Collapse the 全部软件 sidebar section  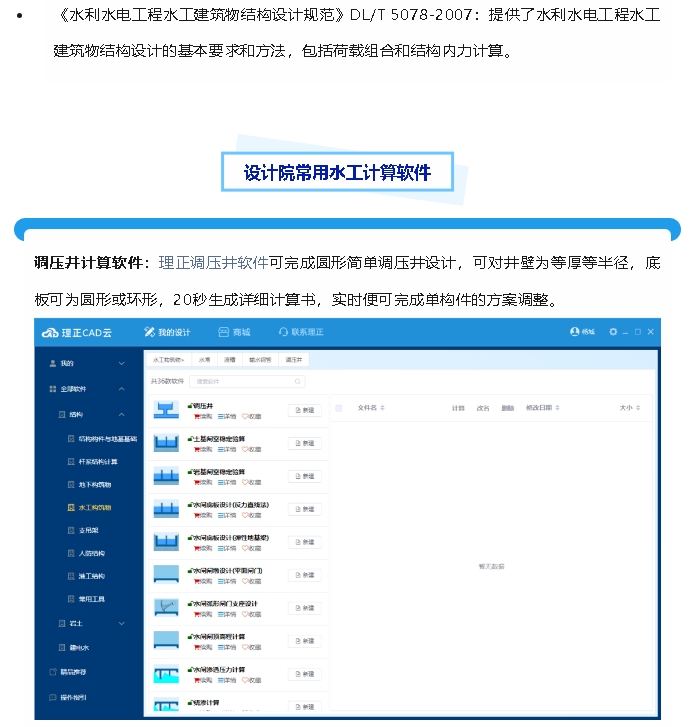pos(121,388)
